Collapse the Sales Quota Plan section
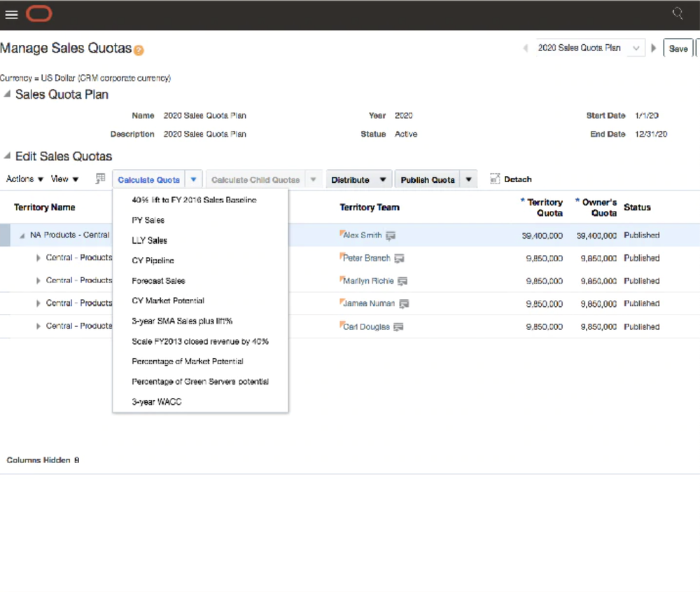This screenshot has width=700, height=592. click(6, 94)
